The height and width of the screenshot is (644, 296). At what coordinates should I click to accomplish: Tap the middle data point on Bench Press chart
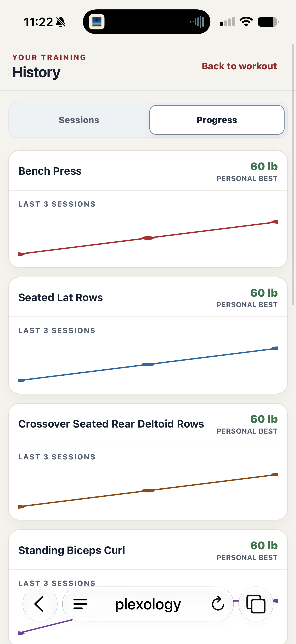click(148, 238)
